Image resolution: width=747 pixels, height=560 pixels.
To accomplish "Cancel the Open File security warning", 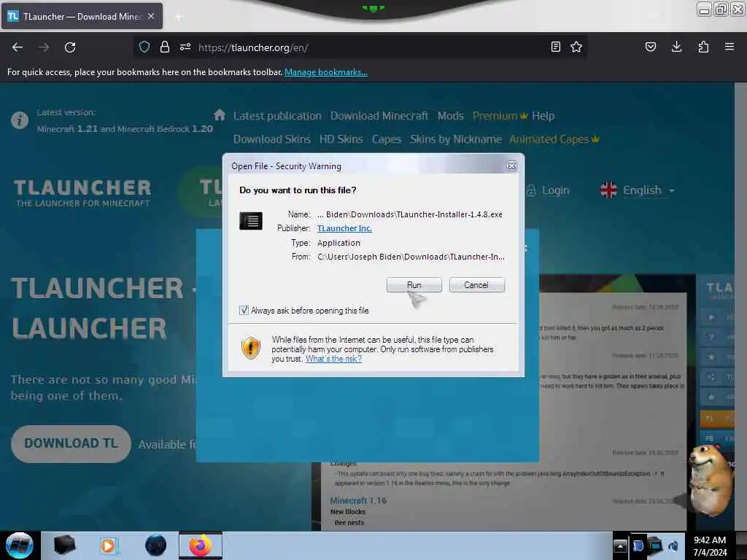I will (476, 285).
